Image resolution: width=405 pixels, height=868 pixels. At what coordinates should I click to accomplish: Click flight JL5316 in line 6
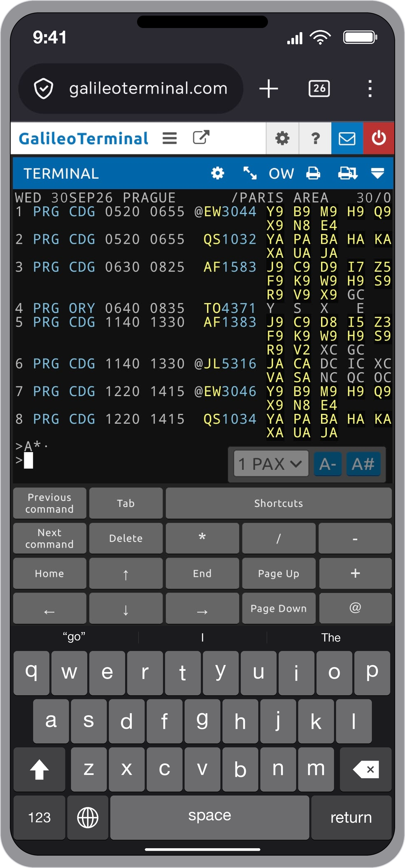click(230, 364)
